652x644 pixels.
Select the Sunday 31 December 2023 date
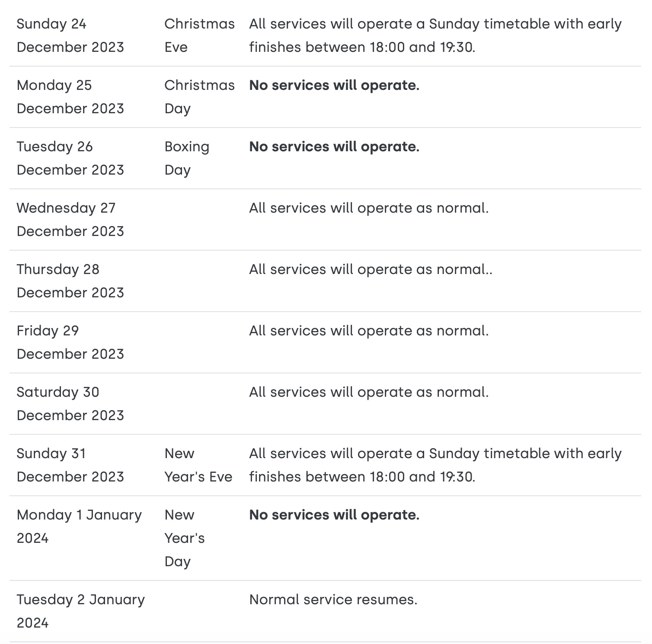point(70,465)
